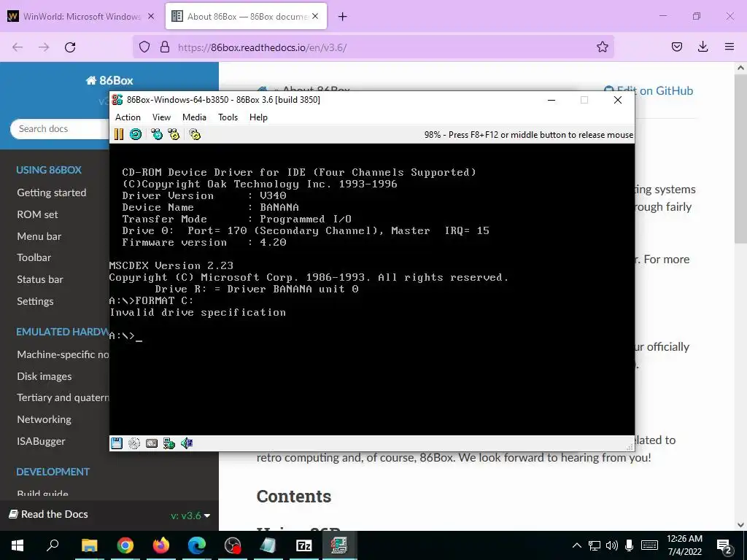The width and height of the screenshot is (747, 560).
Task: Open Google Chrome from taskbar
Action: pyautogui.click(x=125, y=545)
